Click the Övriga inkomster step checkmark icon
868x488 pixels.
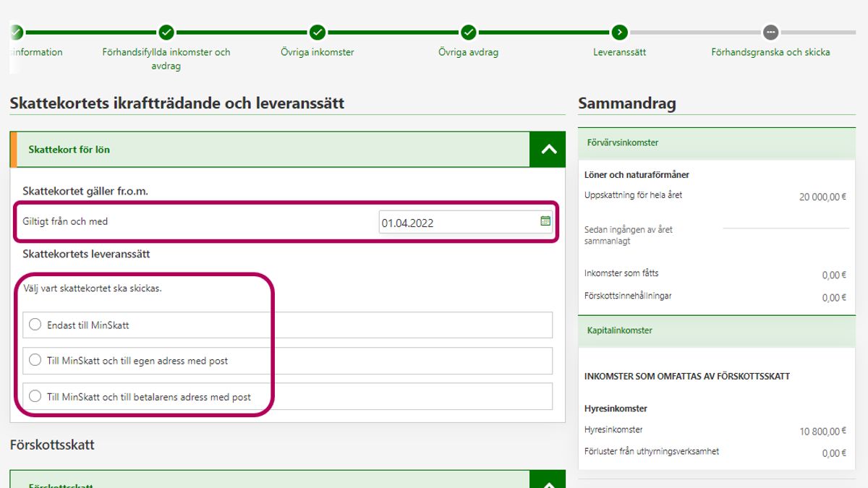point(318,33)
